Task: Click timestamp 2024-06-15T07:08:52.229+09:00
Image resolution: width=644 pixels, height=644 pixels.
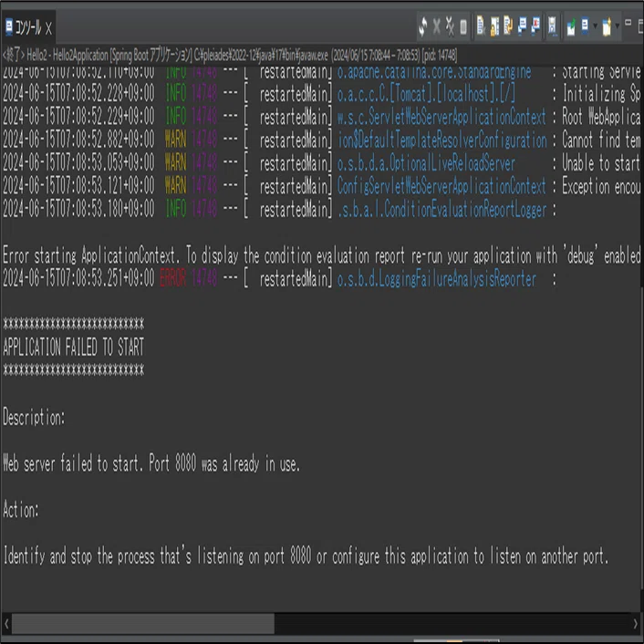Action: pos(78,118)
